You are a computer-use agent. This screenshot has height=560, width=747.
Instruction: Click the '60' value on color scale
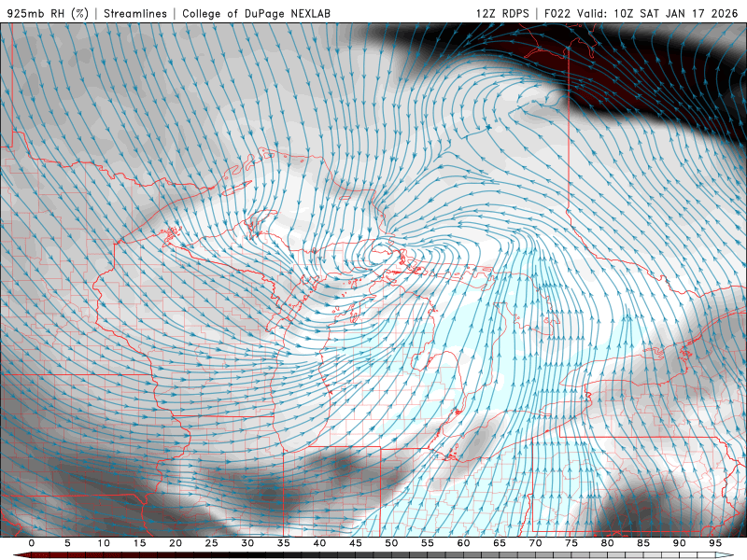[463, 543]
